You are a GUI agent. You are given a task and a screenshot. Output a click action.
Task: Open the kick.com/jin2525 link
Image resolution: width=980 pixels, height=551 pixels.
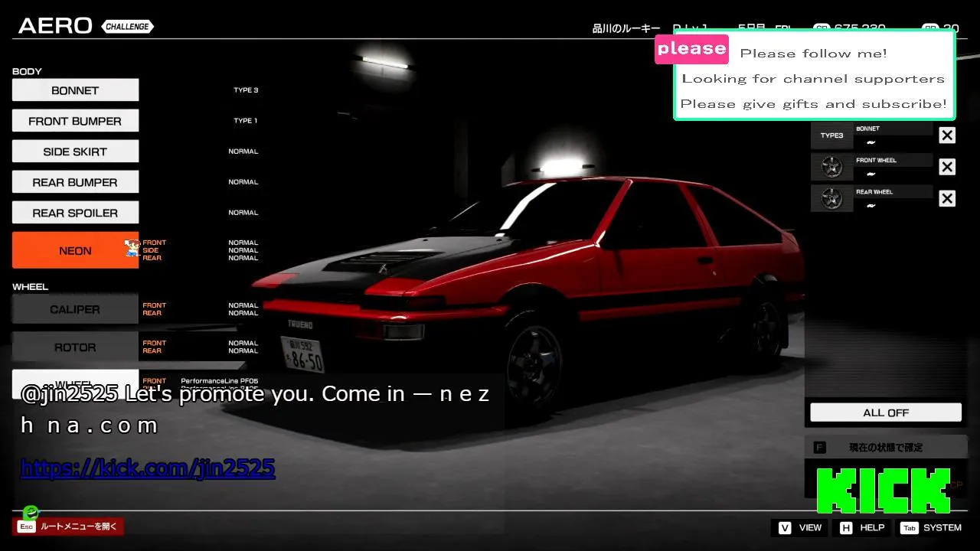[148, 468]
